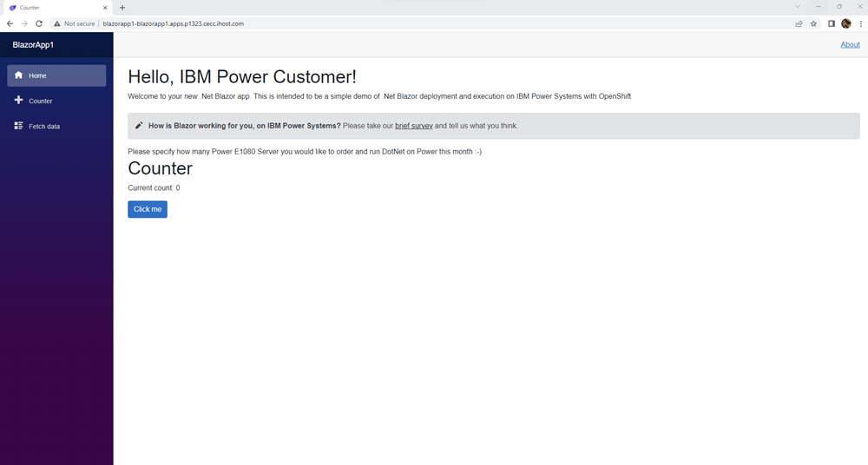Click the Click me button
Image resolution: width=868 pixels, height=465 pixels.
tap(148, 209)
